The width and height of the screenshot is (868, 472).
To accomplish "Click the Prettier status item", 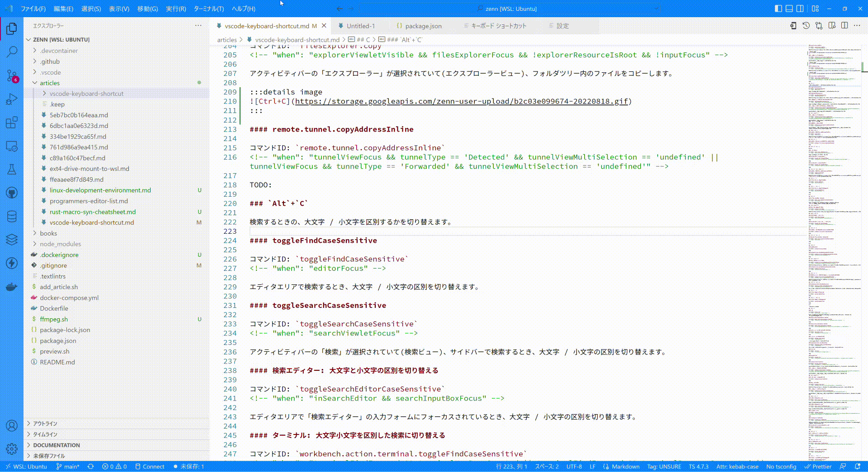I will coord(818,467).
